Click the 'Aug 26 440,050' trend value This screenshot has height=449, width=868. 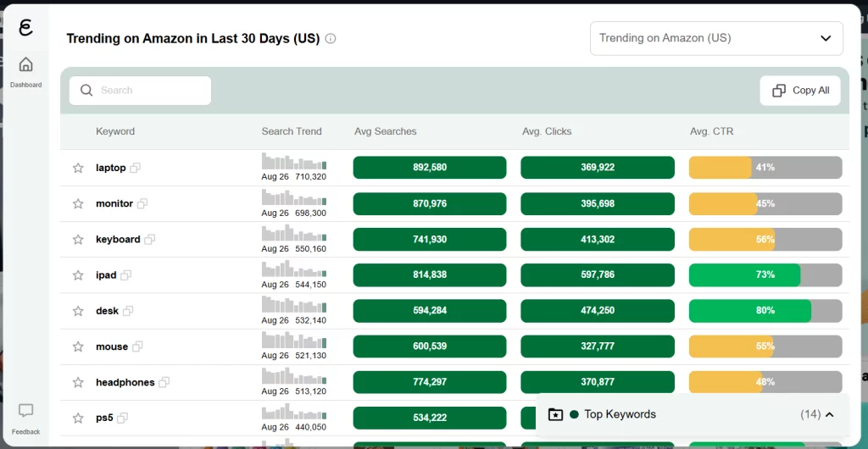point(294,428)
